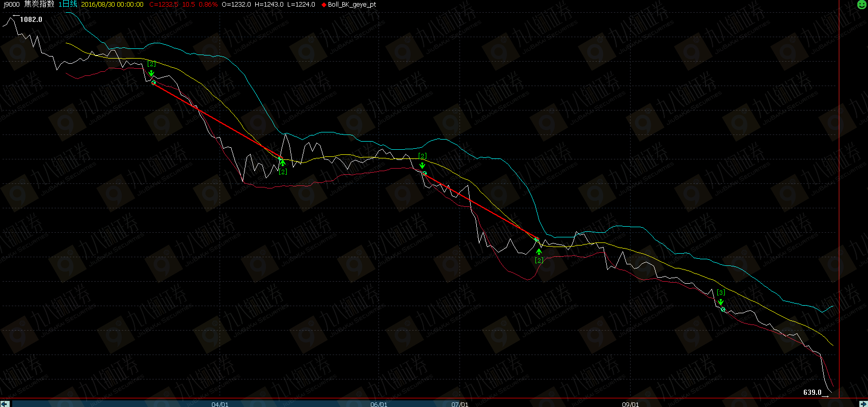Click the 1082.0 highest price label
This screenshot has height=407, width=868.
(31, 19)
